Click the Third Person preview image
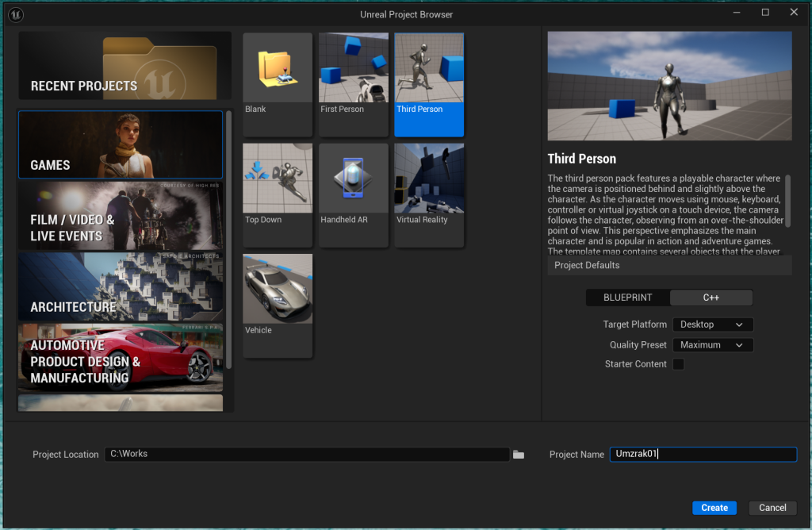 tap(669, 86)
